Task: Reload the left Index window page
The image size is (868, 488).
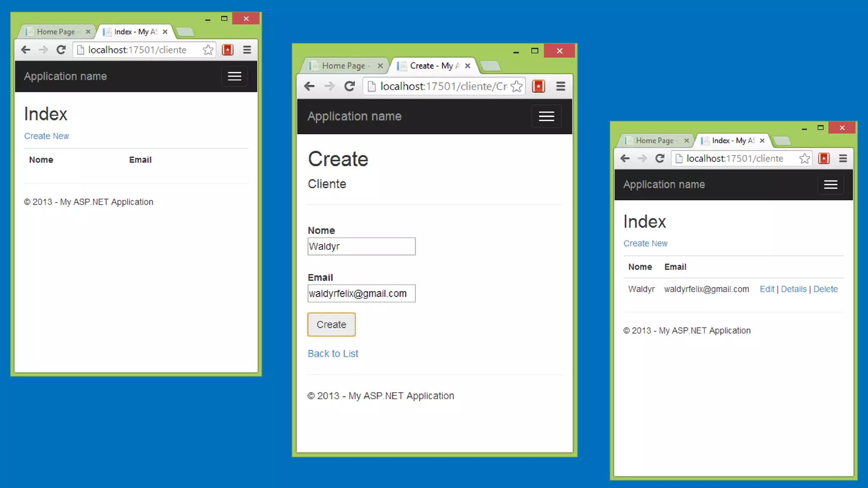Action: click(x=61, y=50)
